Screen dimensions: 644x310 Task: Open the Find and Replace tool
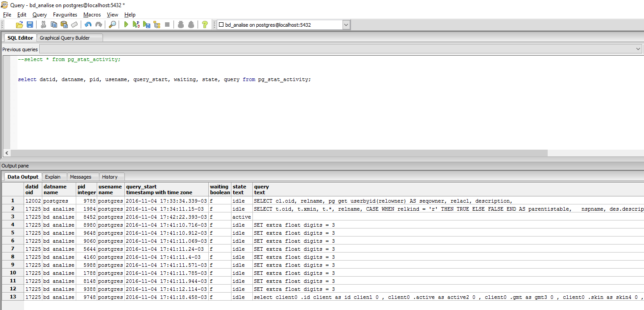click(x=111, y=24)
